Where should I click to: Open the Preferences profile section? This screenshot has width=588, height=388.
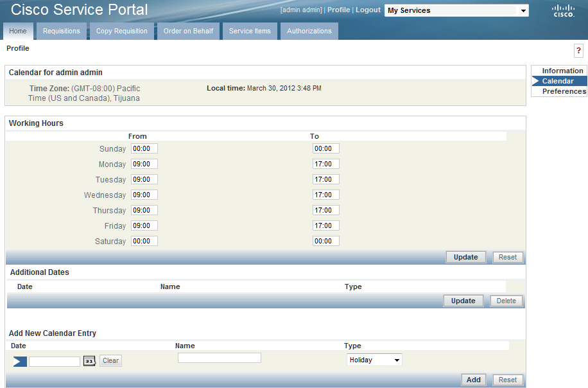(564, 91)
